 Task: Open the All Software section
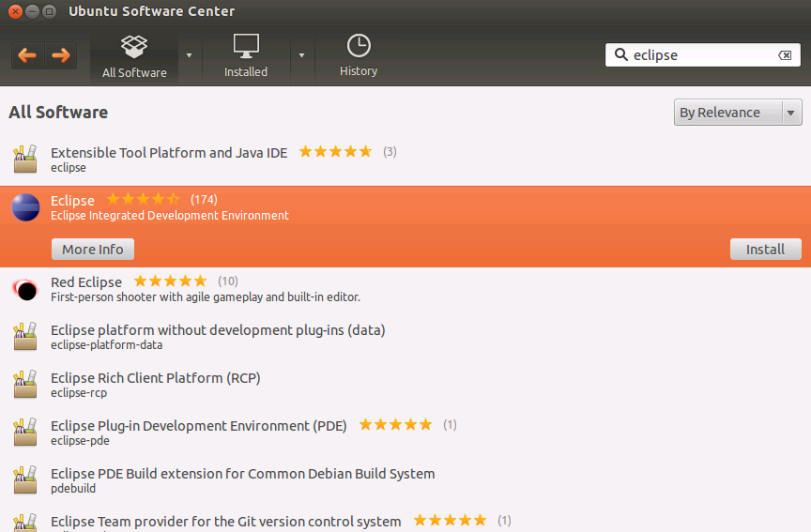[x=134, y=57]
